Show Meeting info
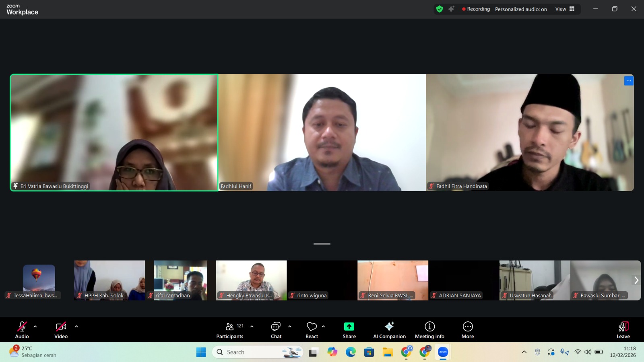644x362 pixels. [x=429, y=330]
